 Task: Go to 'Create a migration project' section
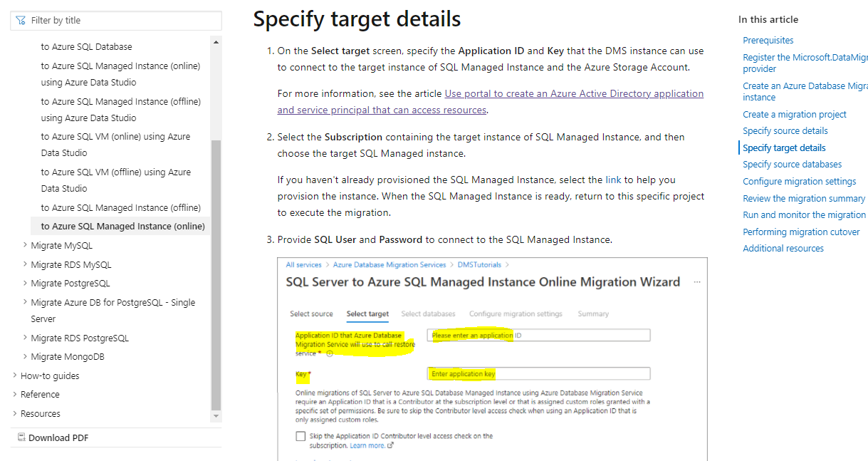[795, 115]
